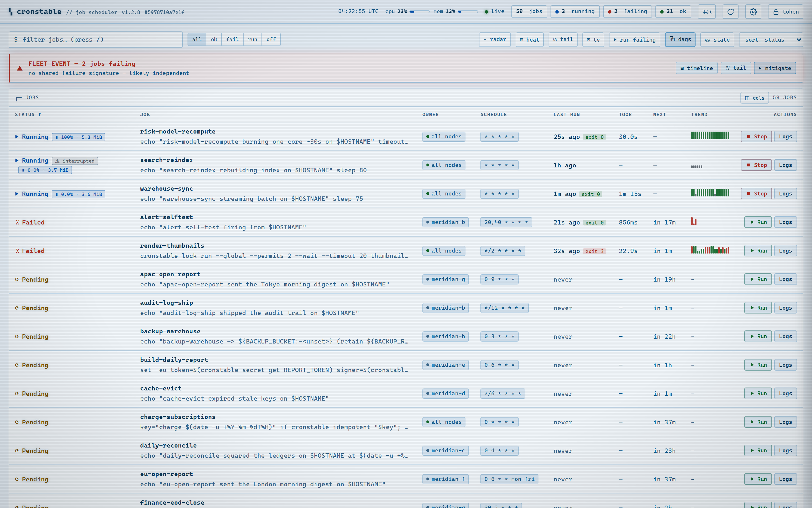Select the 'all' filter tab

pos(197,40)
